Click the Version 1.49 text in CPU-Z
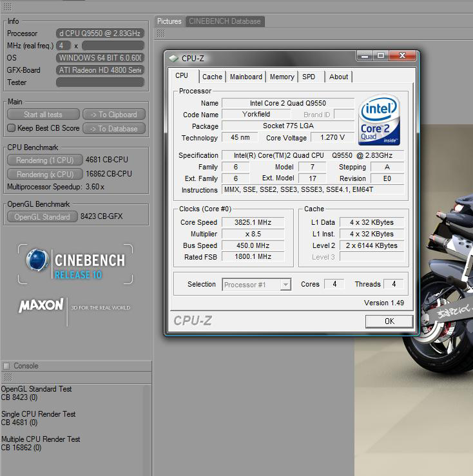Image resolution: width=473 pixels, height=476 pixels. [384, 303]
